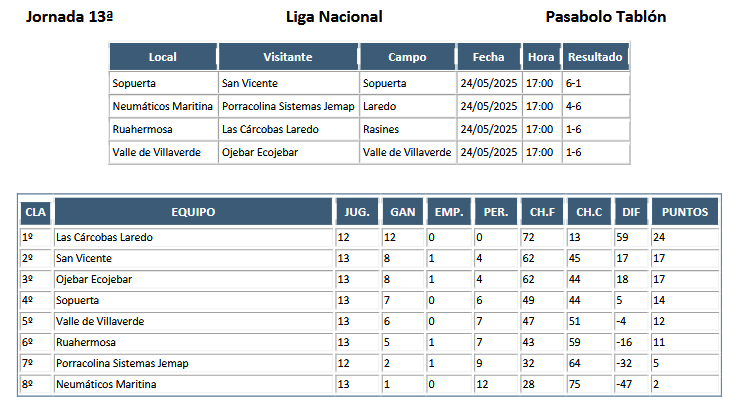Select the CH.F column header
This screenshot has width=746, height=408.
(x=542, y=212)
